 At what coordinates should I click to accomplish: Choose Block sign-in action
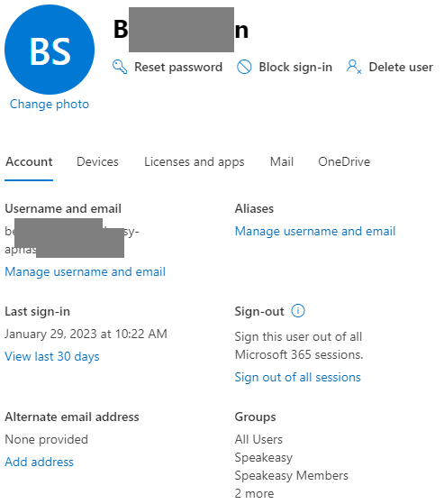tap(295, 68)
